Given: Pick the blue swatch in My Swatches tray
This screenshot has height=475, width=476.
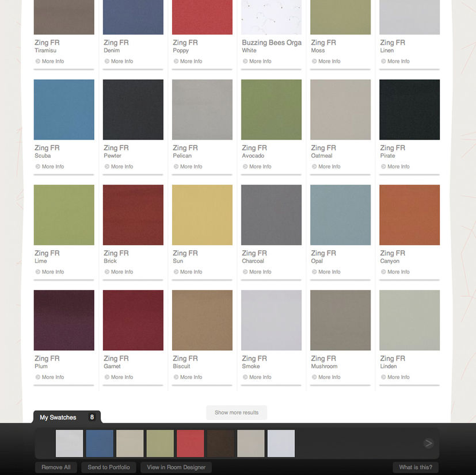Looking at the screenshot, I should 100,444.
